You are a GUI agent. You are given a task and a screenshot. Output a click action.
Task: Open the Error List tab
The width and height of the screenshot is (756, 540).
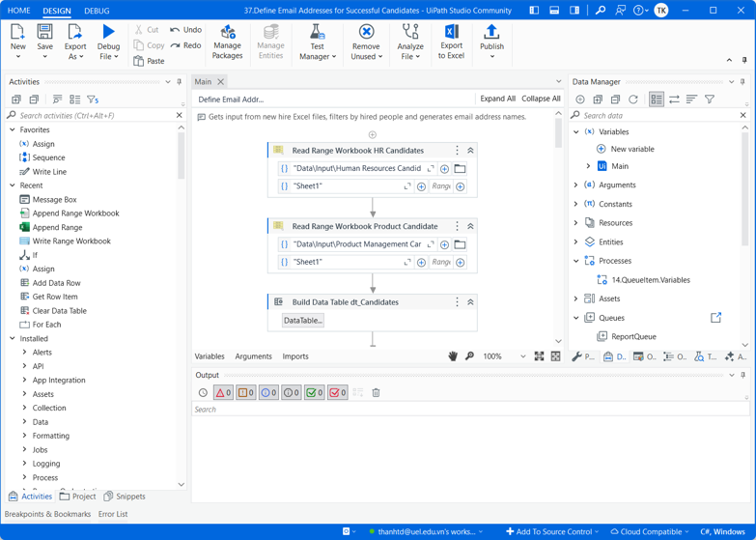113,515
